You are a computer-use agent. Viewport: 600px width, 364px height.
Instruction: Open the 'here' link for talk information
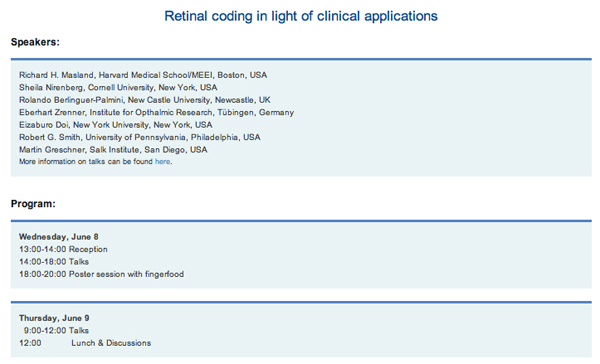point(162,162)
